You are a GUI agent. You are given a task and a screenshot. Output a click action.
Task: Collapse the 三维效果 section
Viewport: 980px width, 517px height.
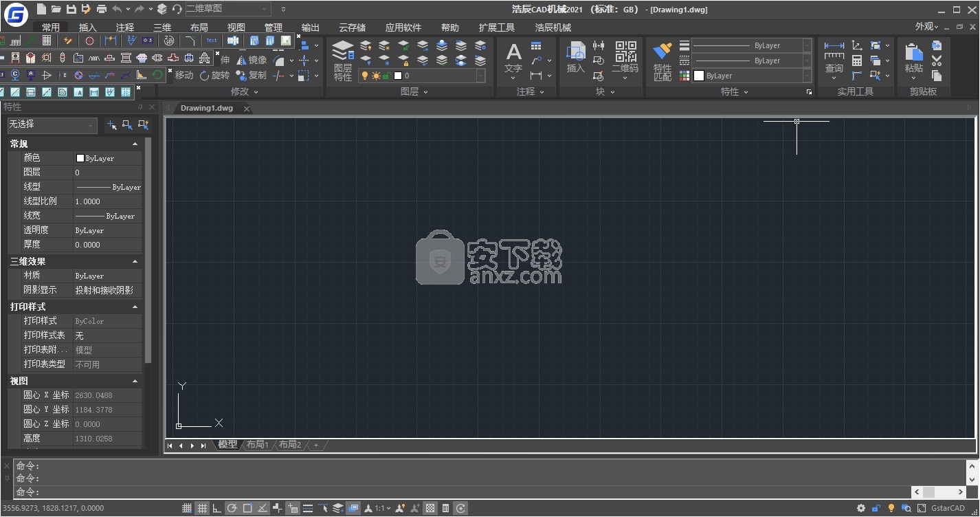[135, 261]
